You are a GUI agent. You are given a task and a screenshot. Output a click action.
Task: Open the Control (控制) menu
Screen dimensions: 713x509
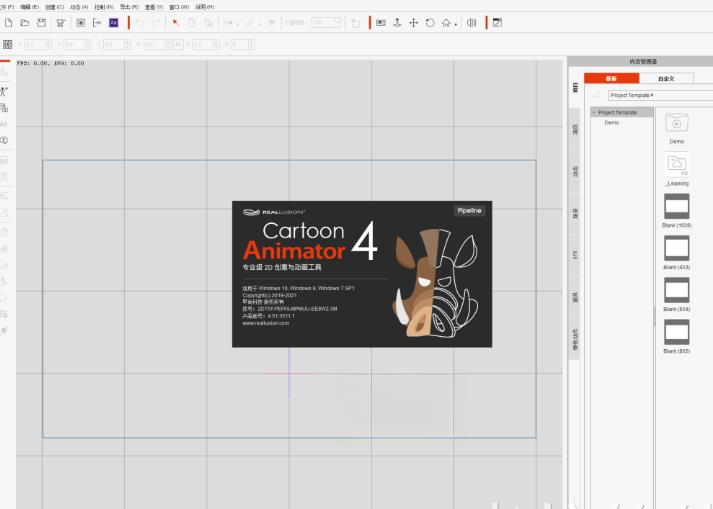104,7
